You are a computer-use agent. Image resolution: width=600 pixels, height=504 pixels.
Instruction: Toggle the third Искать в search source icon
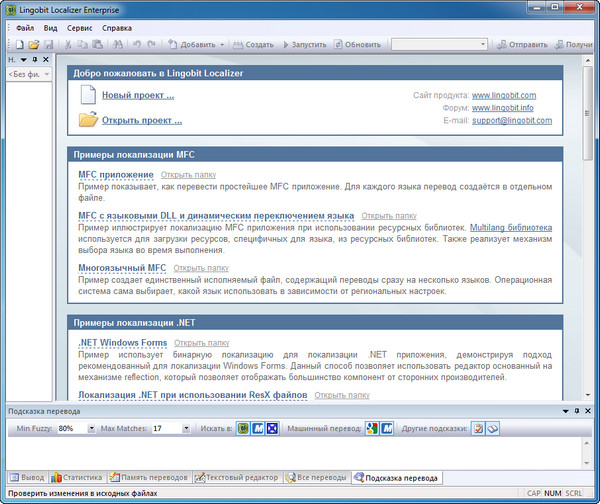click(272, 429)
